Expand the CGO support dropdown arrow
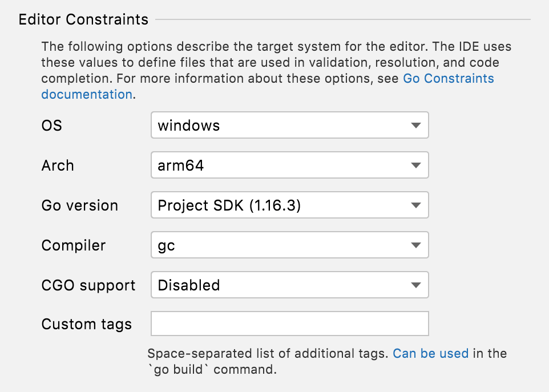Image resolution: width=549 pixels, height=392 pixels. pyautogui.click(x=415, y=285)
